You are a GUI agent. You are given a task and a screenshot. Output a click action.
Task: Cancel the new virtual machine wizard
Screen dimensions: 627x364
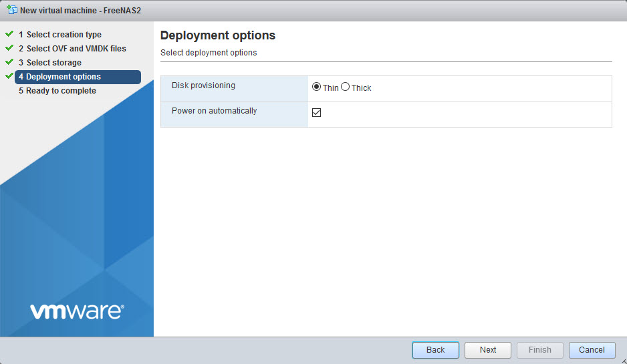click(x=592, y=350)
